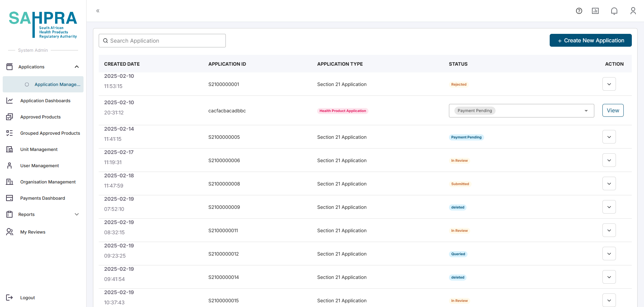Click deleted badge for S2100000014
This screenshot has width=644, height=307.
[x=458, y=278]
